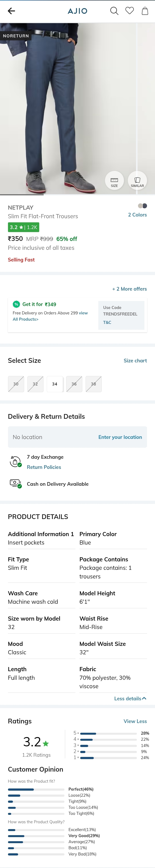Collapse ratings using View Less

coord(135,721)
